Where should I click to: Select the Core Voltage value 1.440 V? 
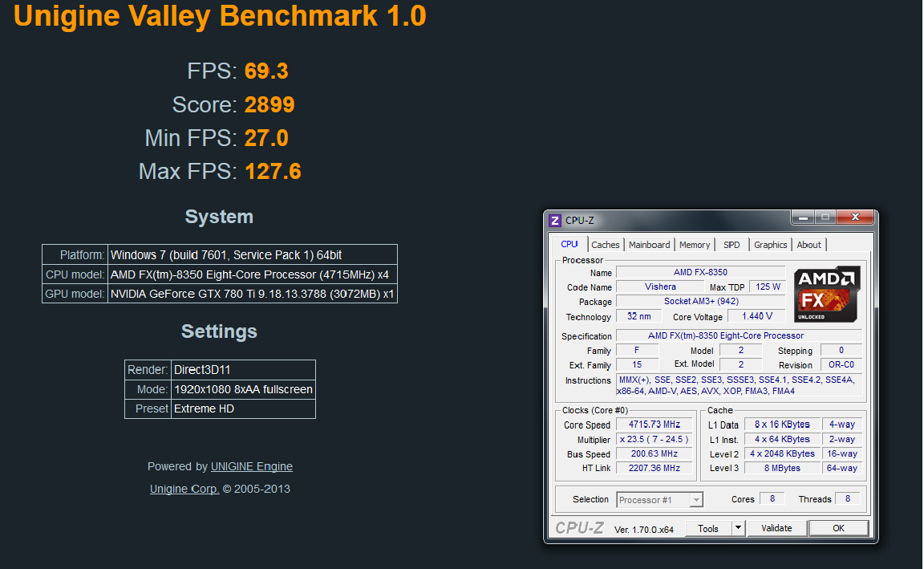point(756,317)
